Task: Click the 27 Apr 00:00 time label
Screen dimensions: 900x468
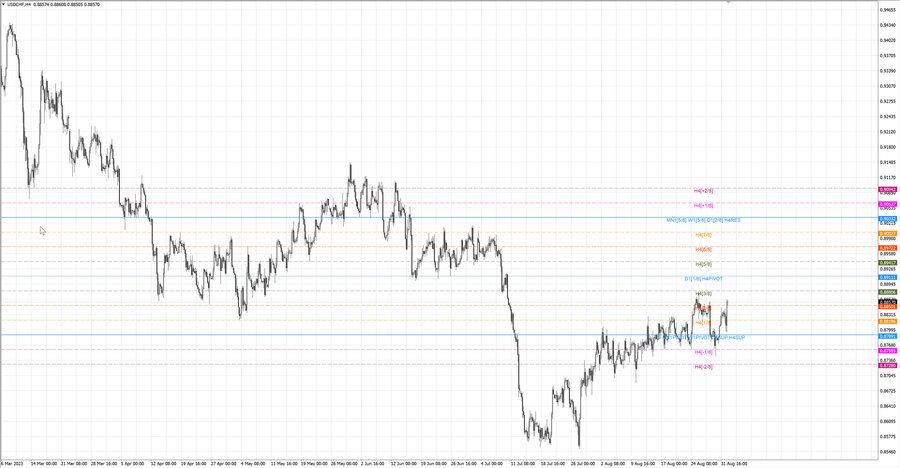Action: 223,463
